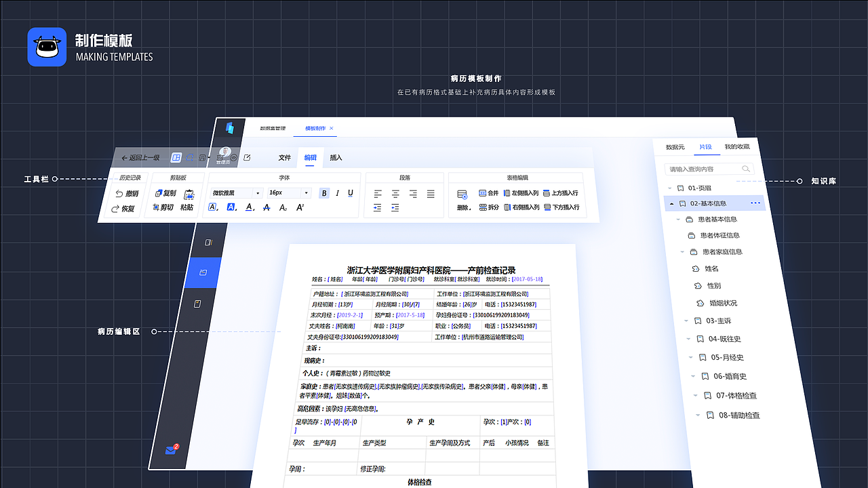Open the 数据元 knowledge base tab
868x488 pixels.
(675, 147)
